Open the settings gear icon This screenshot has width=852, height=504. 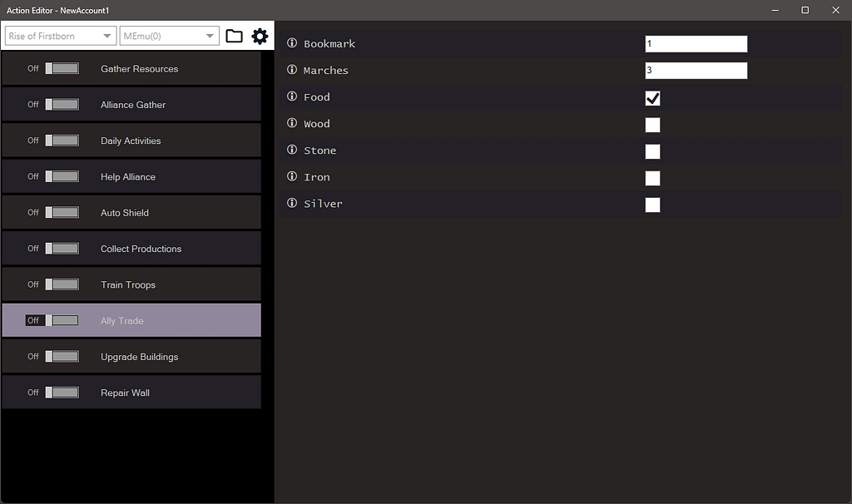tap(260, 36)
